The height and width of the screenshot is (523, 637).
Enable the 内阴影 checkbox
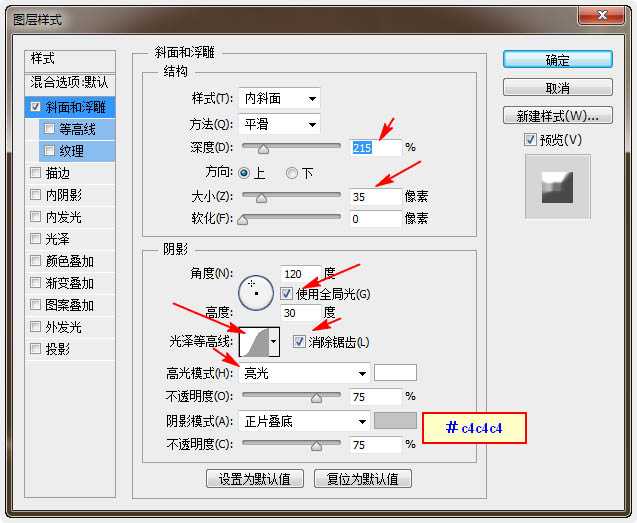35,195
